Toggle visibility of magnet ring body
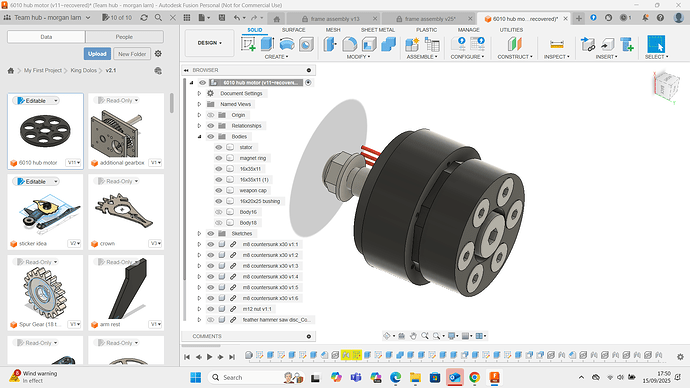The image size is (690, 388). pyautogui.click(x=219, y=158)
